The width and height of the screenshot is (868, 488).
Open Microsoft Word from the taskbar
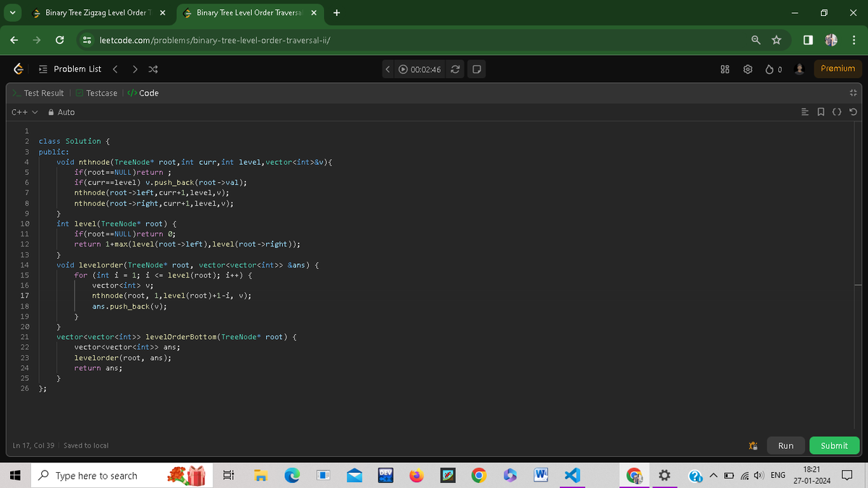point(540,476)
